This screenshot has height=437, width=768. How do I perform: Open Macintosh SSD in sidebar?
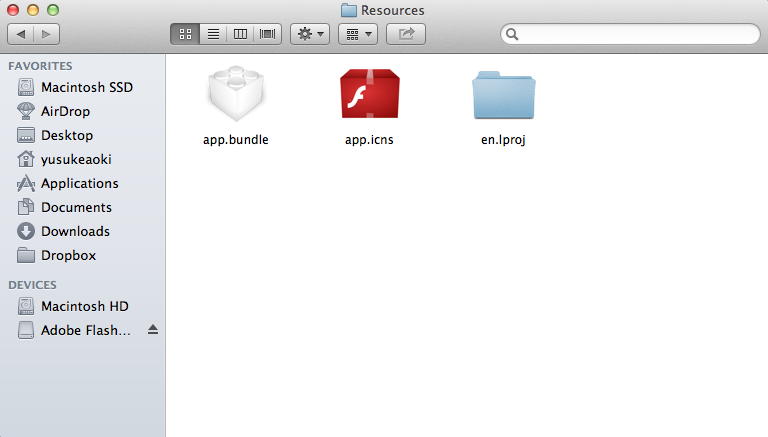[82, 87]
